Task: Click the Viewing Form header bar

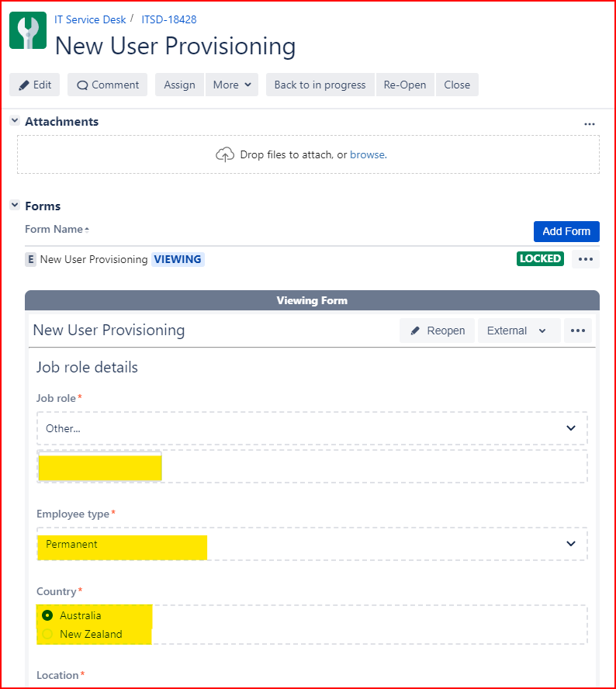Action: click(x=312, y=300)
